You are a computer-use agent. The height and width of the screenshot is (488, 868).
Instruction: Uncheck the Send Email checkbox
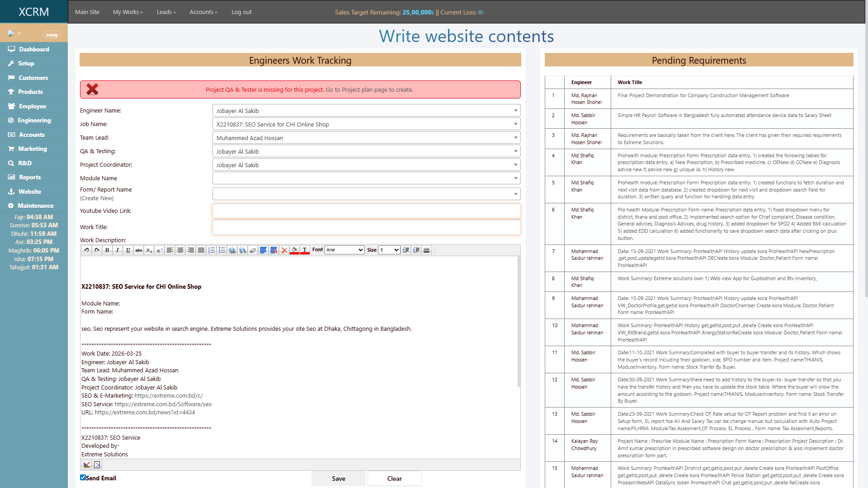[x=82, y=478]
